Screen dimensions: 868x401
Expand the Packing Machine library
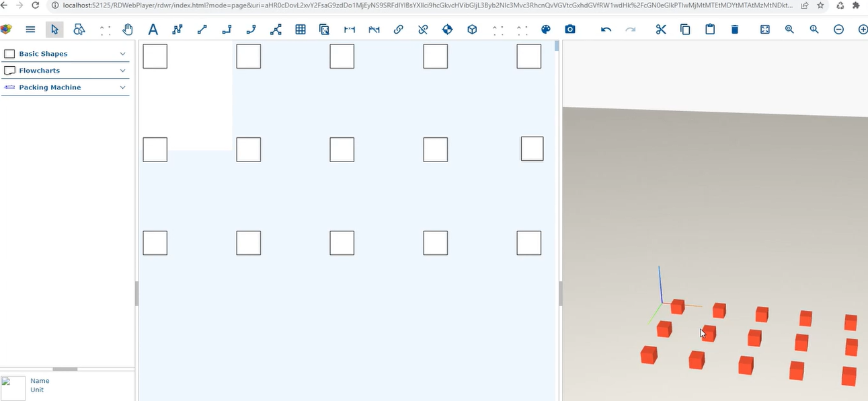click(65, 87)
